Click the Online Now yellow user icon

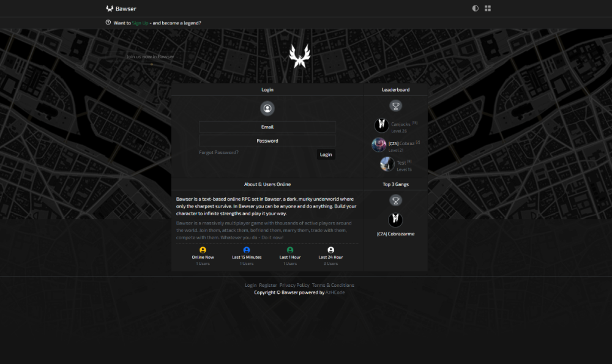pyautogui.click(x=203, y=250)
